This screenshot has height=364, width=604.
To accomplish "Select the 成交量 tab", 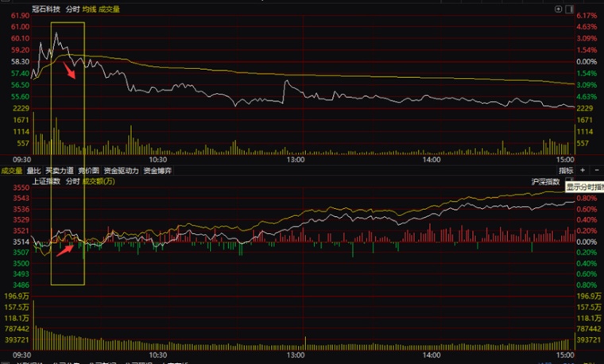I will (x=12, y=171).
